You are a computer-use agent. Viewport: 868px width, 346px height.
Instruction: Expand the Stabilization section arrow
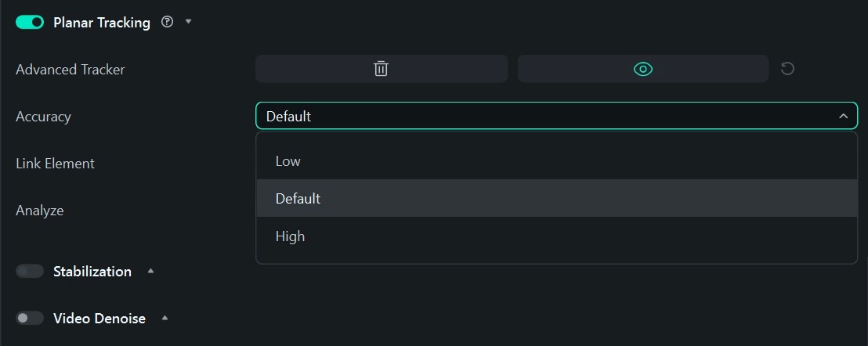coord(151,272)
